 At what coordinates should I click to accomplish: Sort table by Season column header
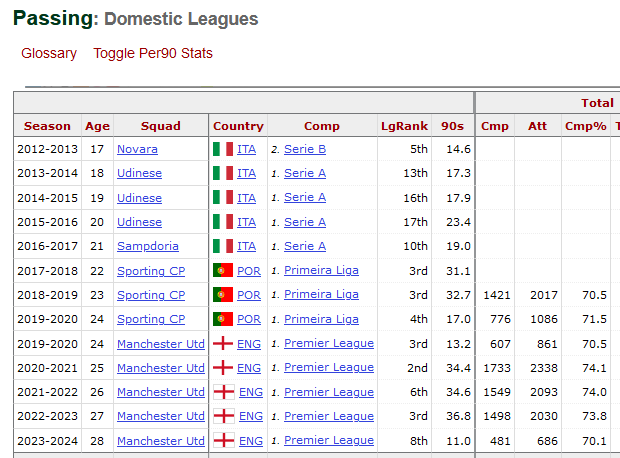click(x=47, y=126)
